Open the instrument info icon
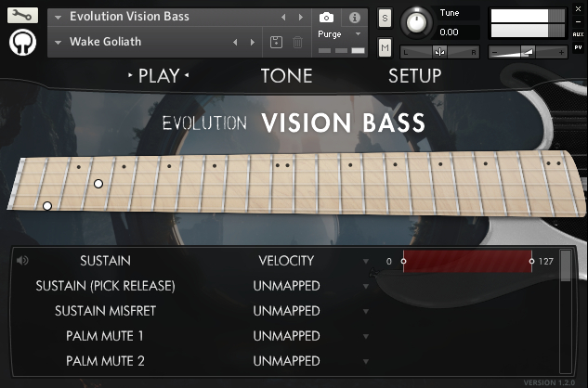The image size is (588, 388). [x=354, y=18]
